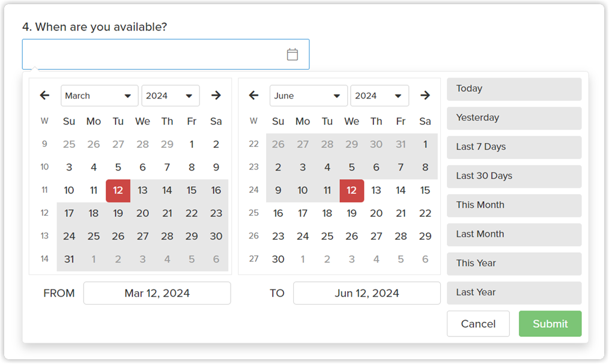
Task: Pick June 15 in the right calendar
Action: coord(425,190)
